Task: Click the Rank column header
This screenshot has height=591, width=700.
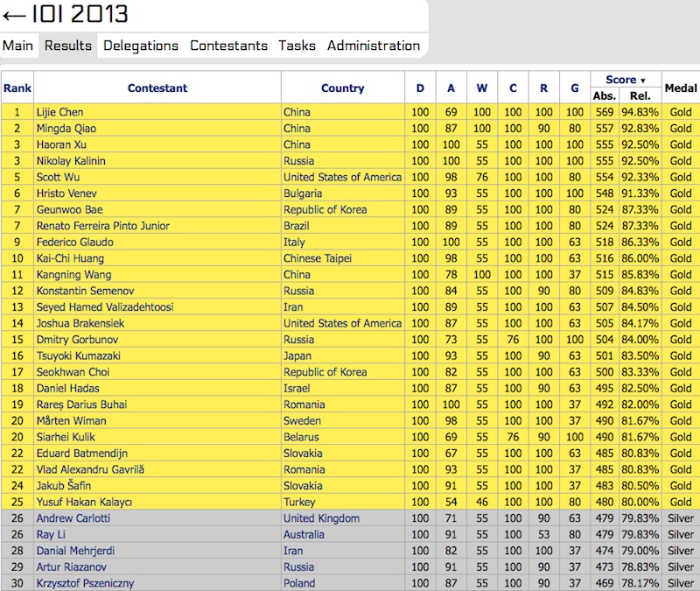Action: 17,88
